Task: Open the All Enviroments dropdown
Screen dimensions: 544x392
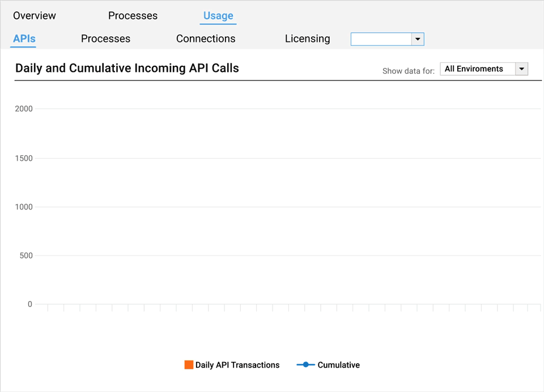Action: click(x=477, y=69)
